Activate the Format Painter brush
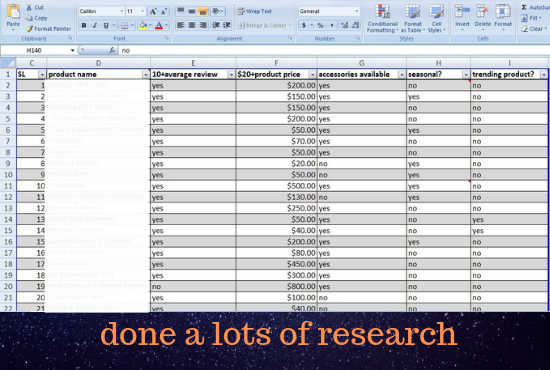 click(29, 29)
